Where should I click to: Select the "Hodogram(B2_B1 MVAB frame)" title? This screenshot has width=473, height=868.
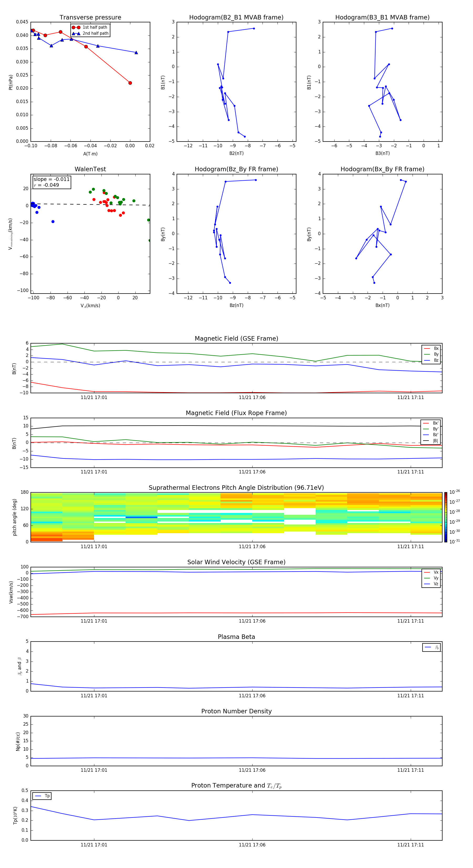tap(236, 17)
